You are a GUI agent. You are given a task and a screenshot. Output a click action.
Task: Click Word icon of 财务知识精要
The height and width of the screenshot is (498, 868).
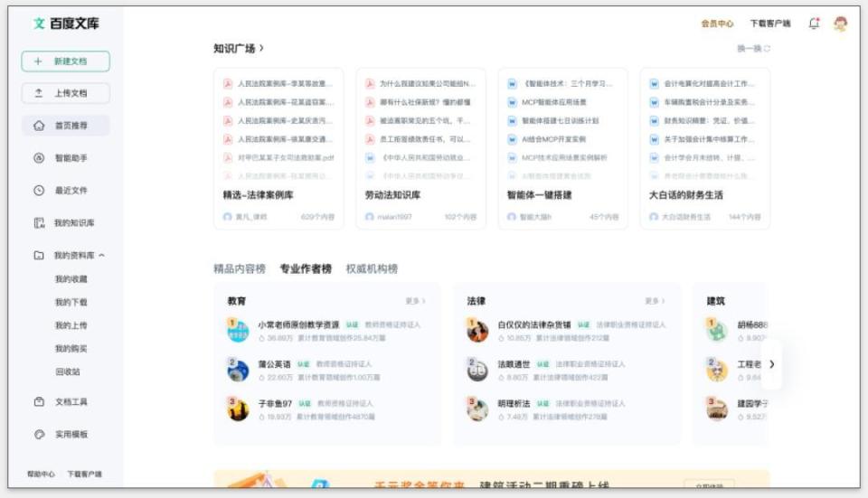click(x=655, y=120)
